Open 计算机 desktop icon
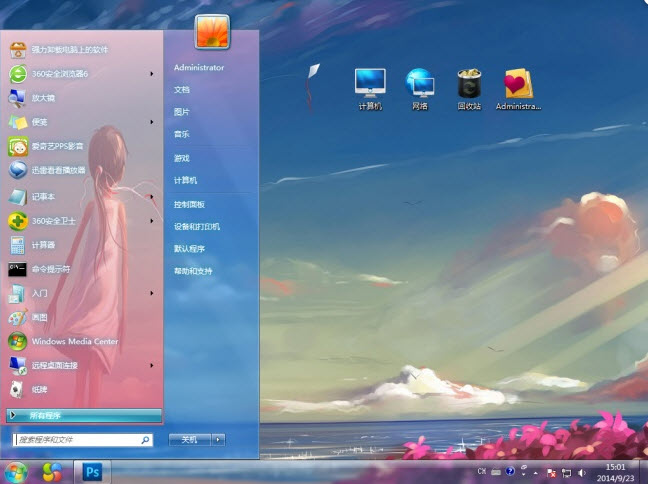 tap(370, 89)
